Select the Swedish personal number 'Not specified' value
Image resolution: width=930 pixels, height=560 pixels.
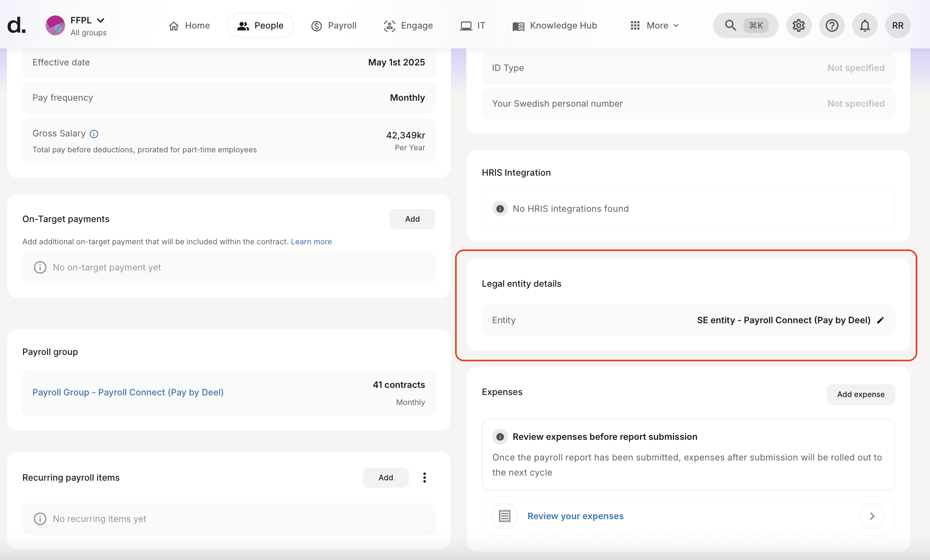point(856,104)
